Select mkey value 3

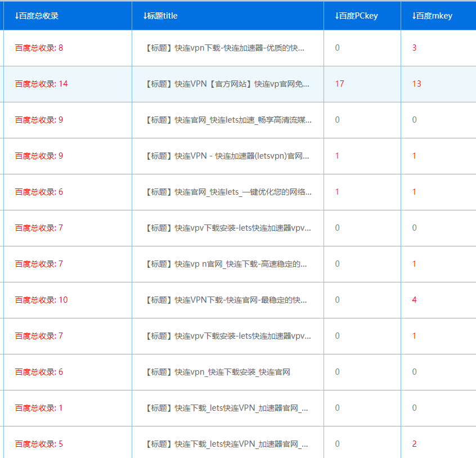pyautogui.click(x=414, y=48)
